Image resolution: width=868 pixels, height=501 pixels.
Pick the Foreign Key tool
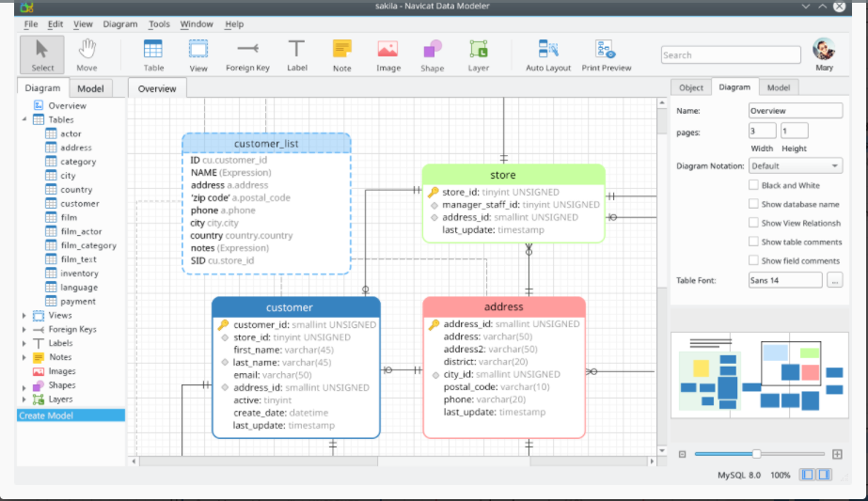point(247,55)
